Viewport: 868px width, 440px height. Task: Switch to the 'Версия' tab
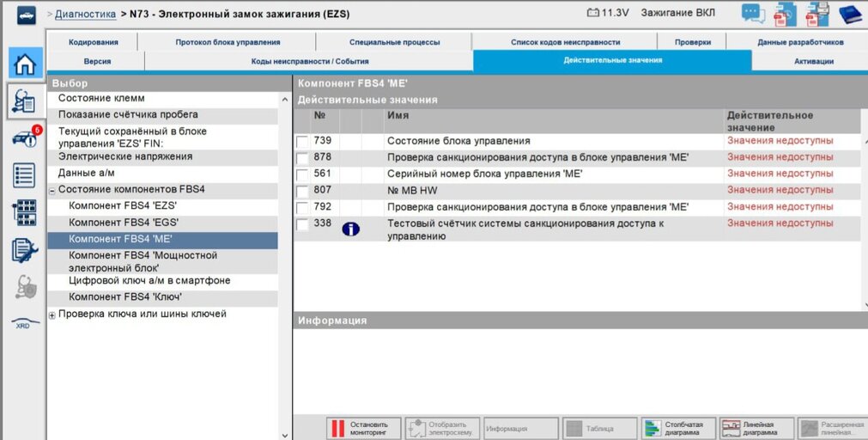(97, 61)
